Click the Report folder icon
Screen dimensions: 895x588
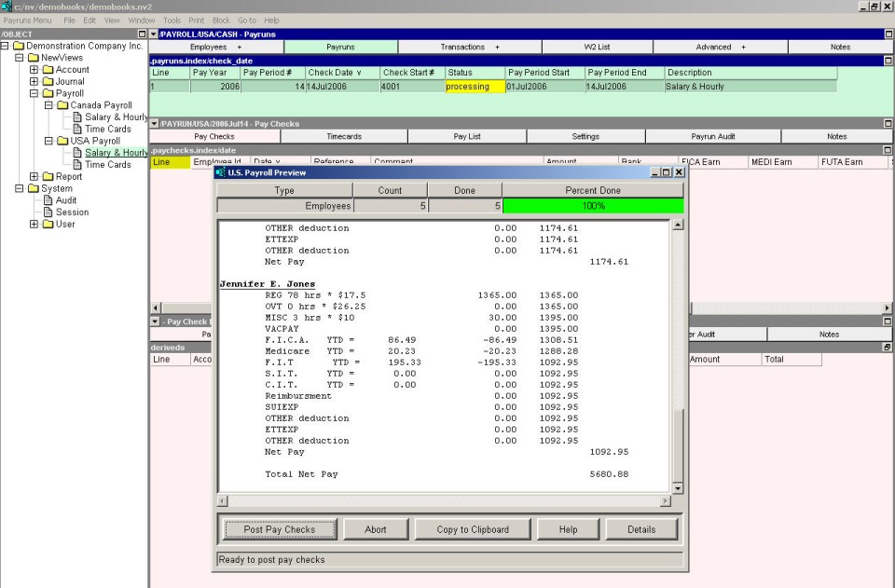pyautogui.click(x=48, y=177)
